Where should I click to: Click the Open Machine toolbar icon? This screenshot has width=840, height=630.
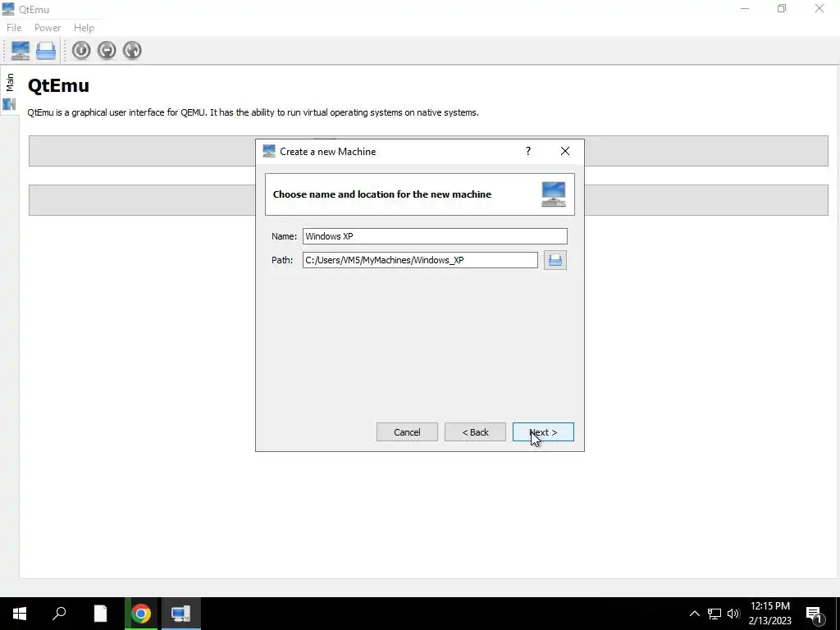46,50
